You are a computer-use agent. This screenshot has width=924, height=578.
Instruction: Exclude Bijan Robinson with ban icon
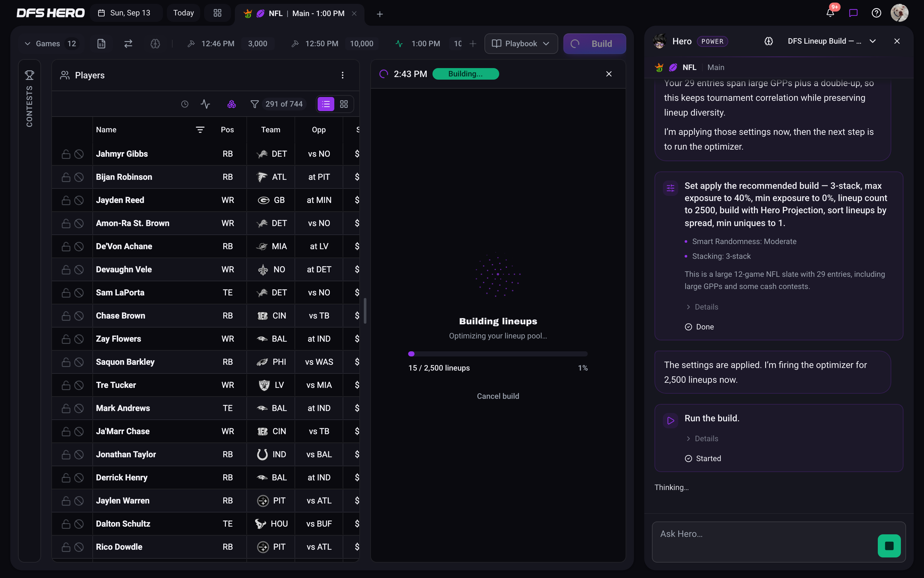[79, 177]
